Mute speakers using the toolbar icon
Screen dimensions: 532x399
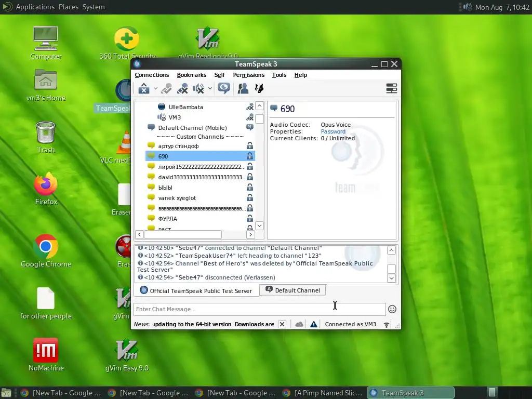coord(198,88)
